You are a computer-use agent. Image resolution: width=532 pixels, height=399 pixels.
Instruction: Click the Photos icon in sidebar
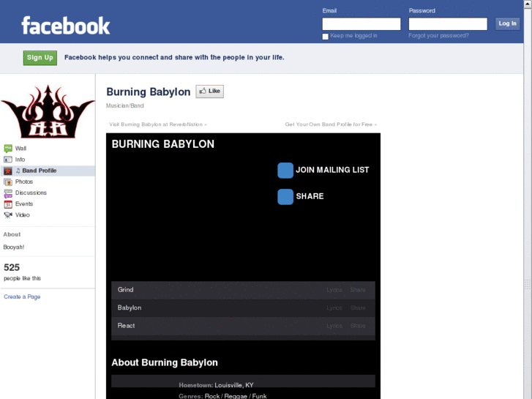coord(8,182)
